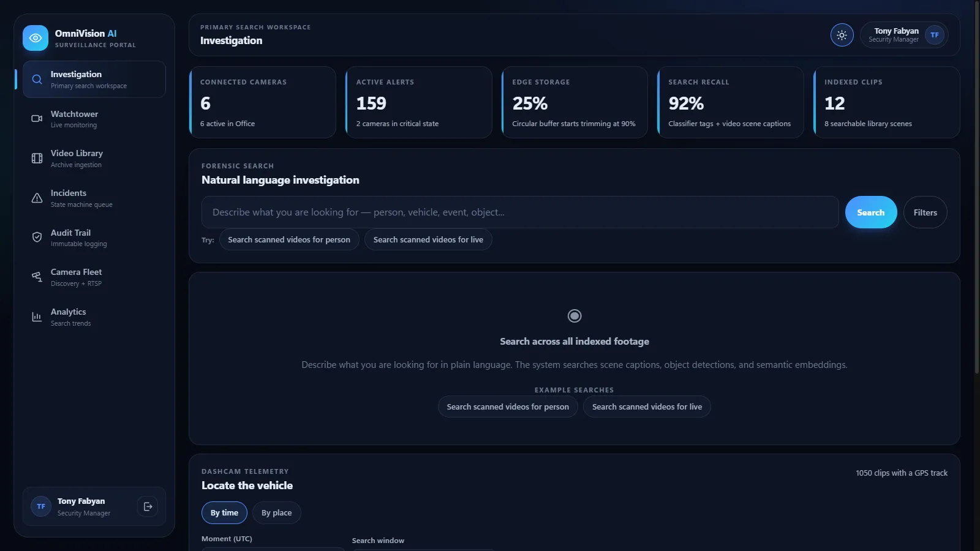
Task: Open the Filters panel
Action: (x=925, y=212)
